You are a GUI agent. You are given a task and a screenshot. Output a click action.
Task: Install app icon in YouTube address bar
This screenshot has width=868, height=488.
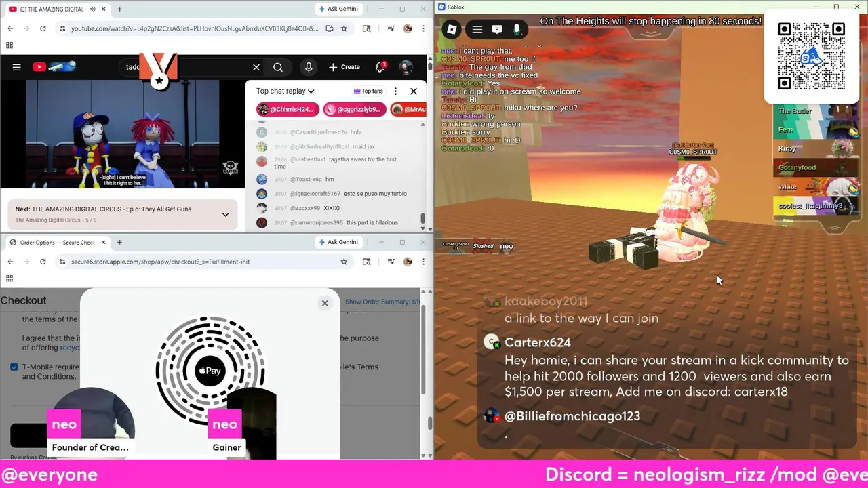pos(329,28)
